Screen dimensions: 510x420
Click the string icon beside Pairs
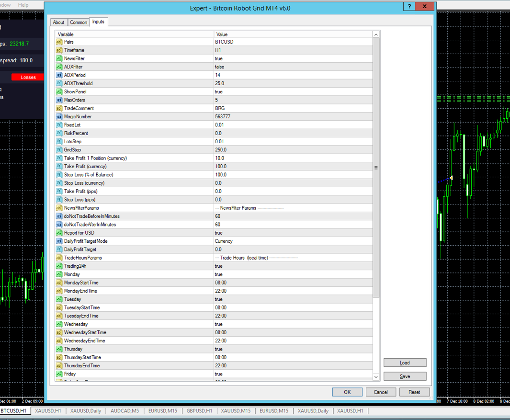click(x=59, y=42)
